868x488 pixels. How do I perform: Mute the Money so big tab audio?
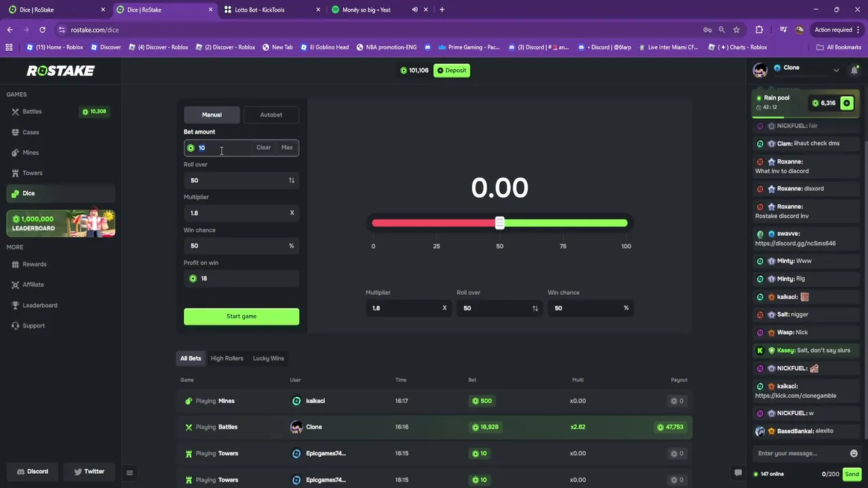(414, 9)
